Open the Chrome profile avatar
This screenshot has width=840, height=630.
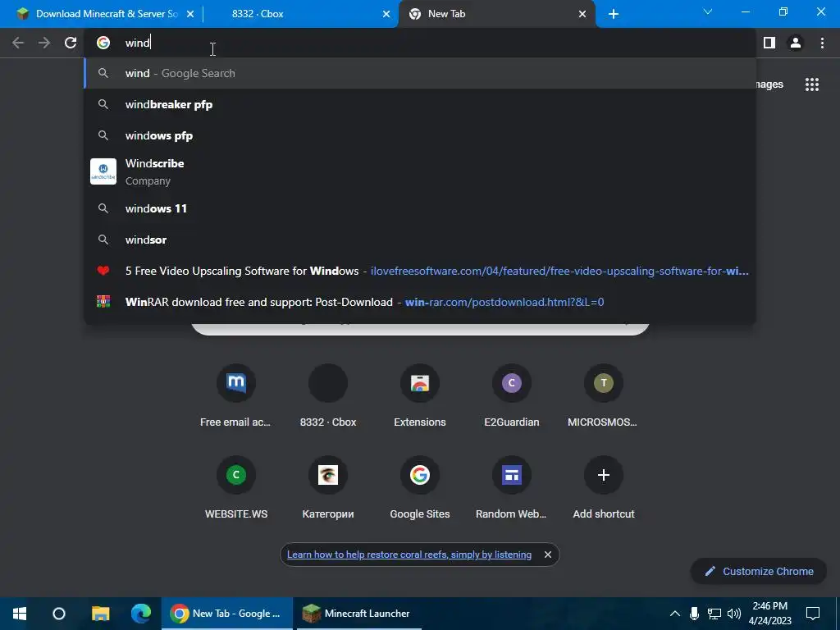click(796, 43)
